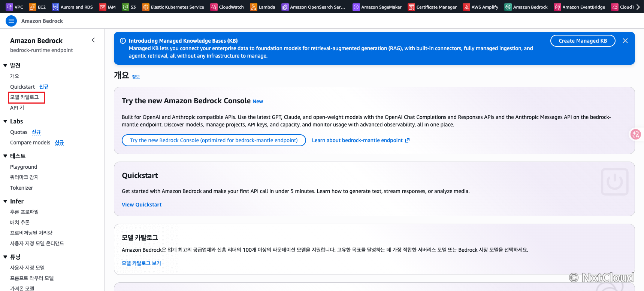Collapse the Amazon Bedrock side navigation panel
Screen dimensions: 644x291
pyautogui.click(x=93, y=40)
